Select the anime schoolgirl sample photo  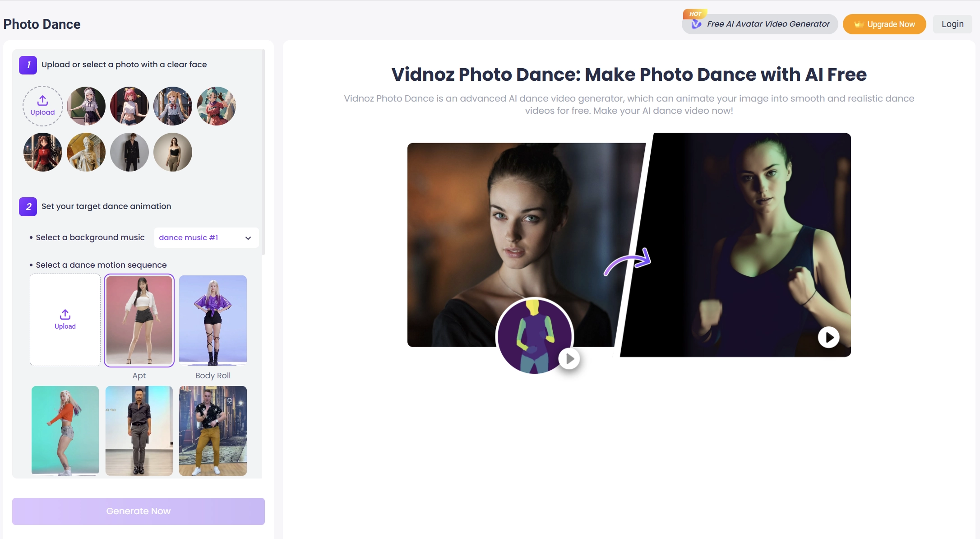86,106
